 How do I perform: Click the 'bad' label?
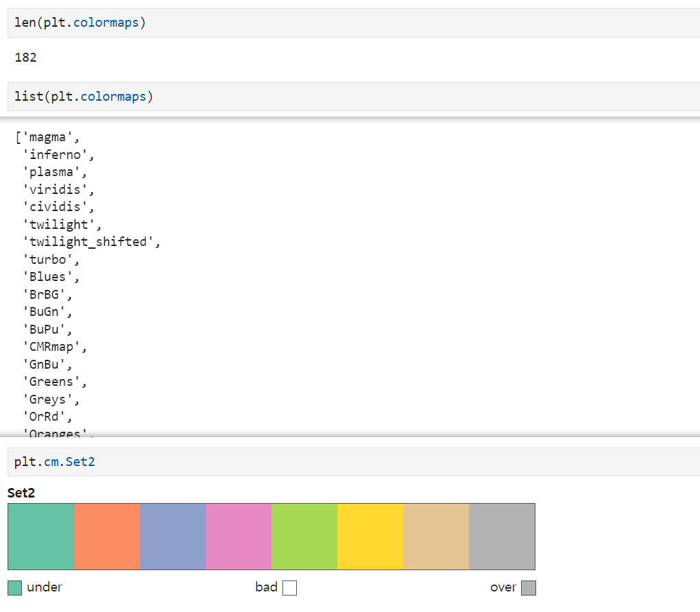(267, 587)
